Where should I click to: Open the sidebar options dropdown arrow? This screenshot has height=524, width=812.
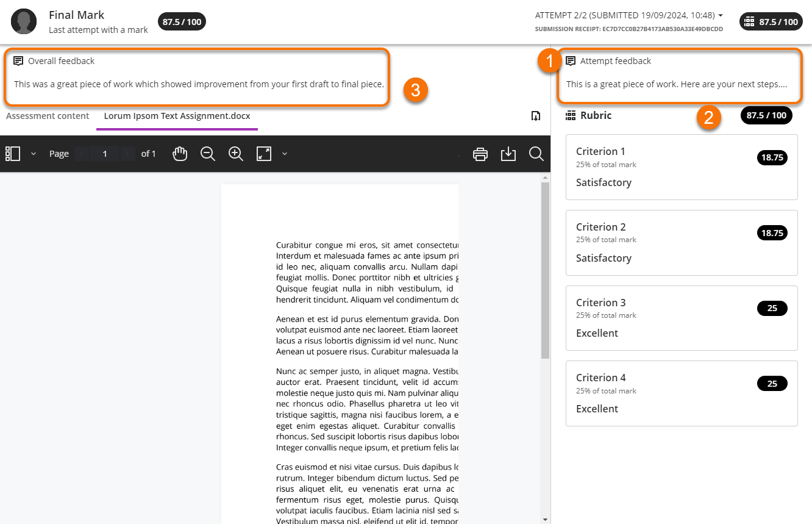point(34,154)
